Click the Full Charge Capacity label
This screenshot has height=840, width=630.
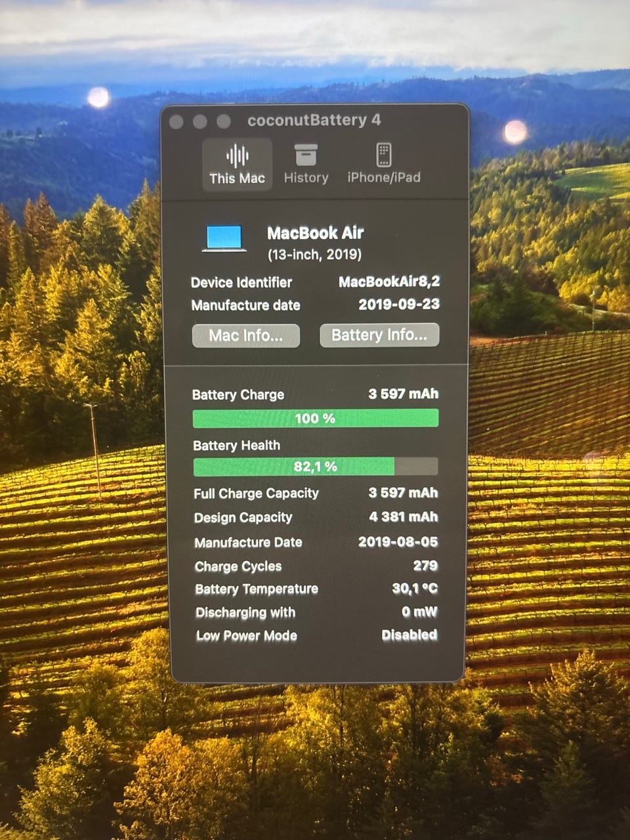[x=256, y=493]
